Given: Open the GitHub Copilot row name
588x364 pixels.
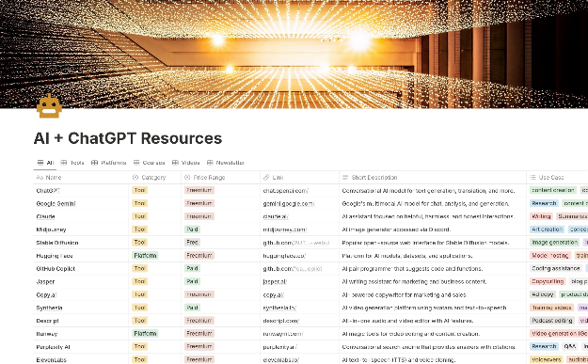Looking at the screenshot, I should 56,269.
